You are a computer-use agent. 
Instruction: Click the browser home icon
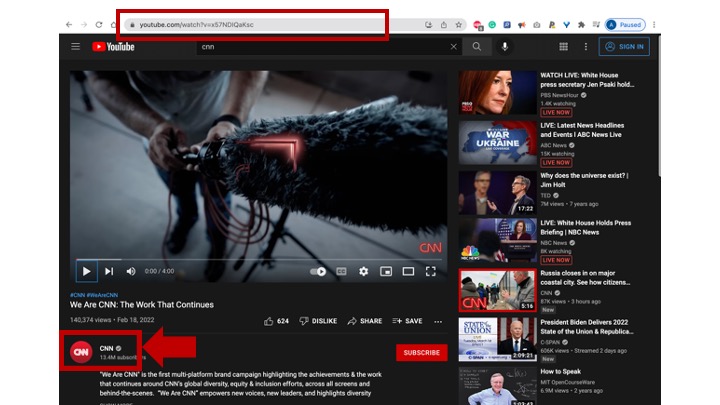113,25
